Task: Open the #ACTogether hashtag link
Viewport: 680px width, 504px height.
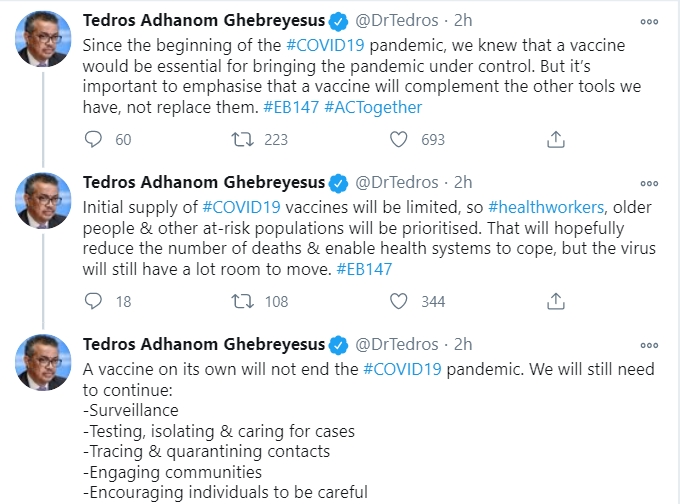Action: tap(374, 107)
